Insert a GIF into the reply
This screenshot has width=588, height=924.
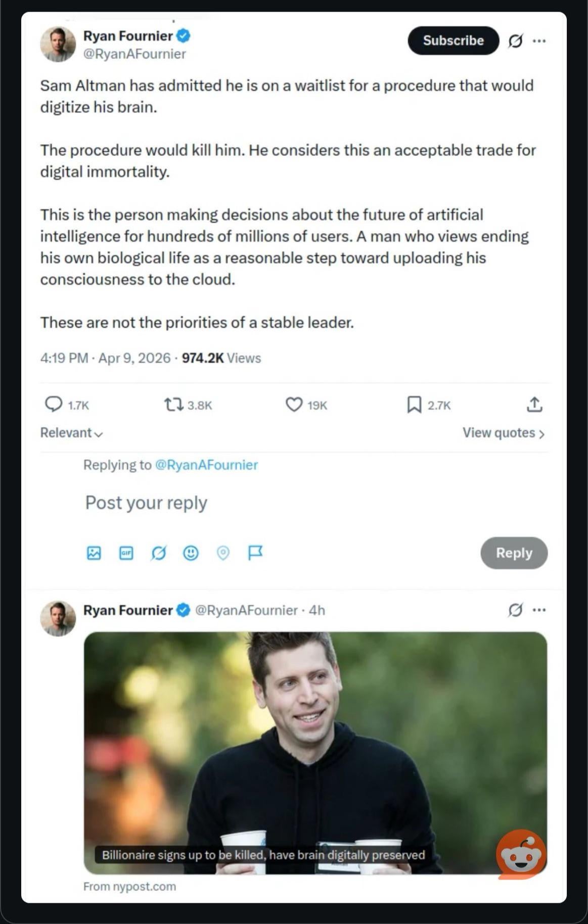coord(126,553)
